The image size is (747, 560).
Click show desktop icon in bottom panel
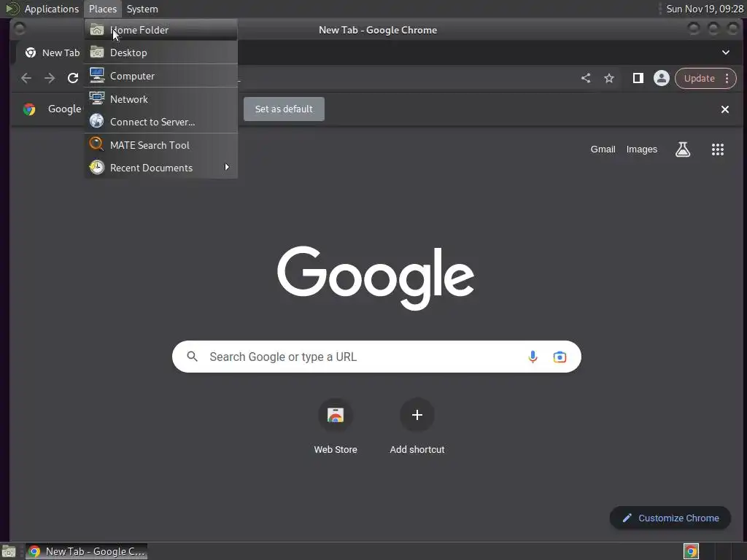9,551
